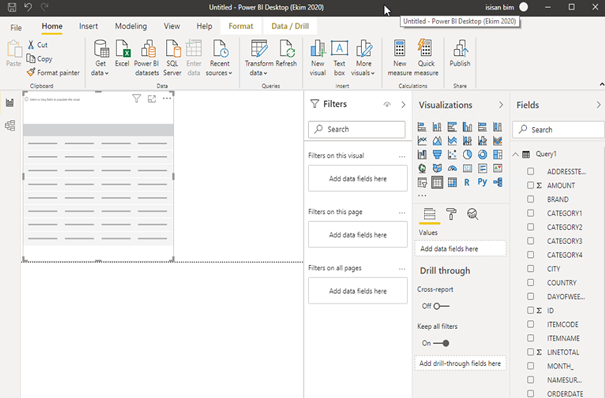Image resolution: width=605 pixels, height=398 pixels.
Task: Switch to the Modeling ribbon tab
Action: [131, 26]
